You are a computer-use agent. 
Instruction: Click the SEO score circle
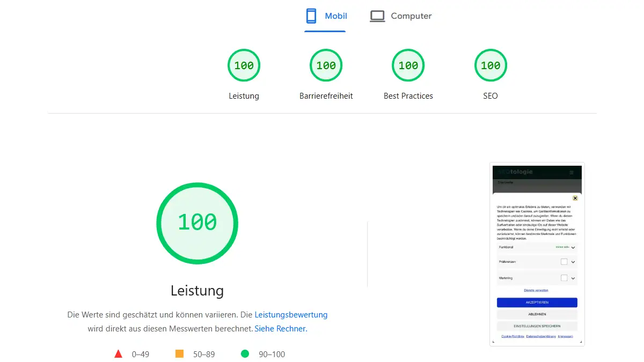(490, 65)
